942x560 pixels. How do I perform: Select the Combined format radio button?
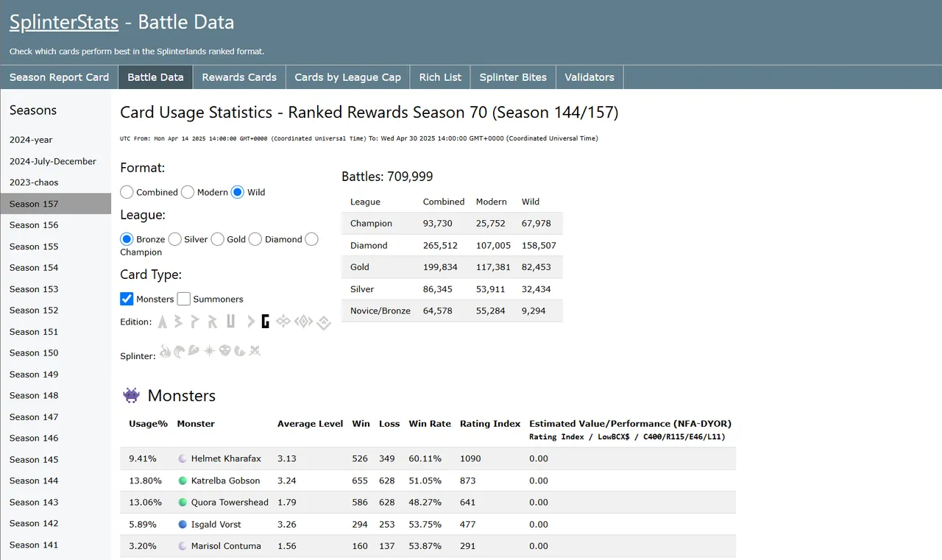[x=127, y=192]
